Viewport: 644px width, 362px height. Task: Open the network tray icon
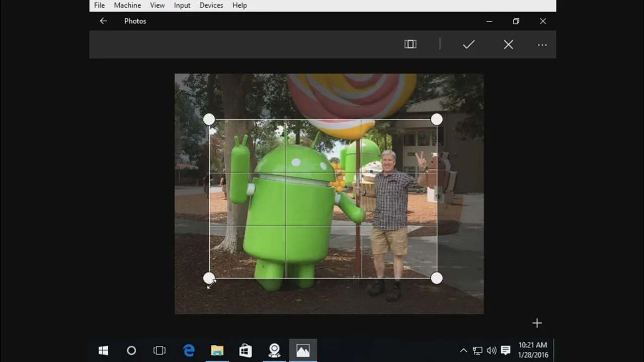click(x=477, y=350)
